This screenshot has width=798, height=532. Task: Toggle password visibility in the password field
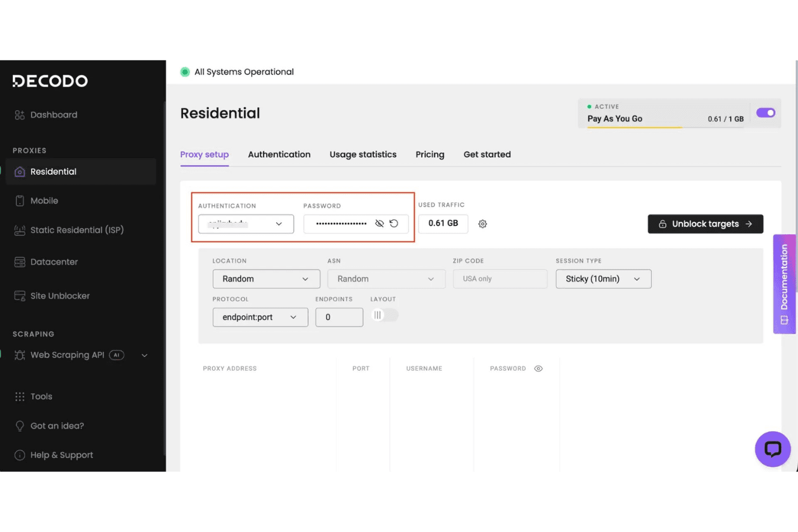pyautogui.click(x=380, y=224)
